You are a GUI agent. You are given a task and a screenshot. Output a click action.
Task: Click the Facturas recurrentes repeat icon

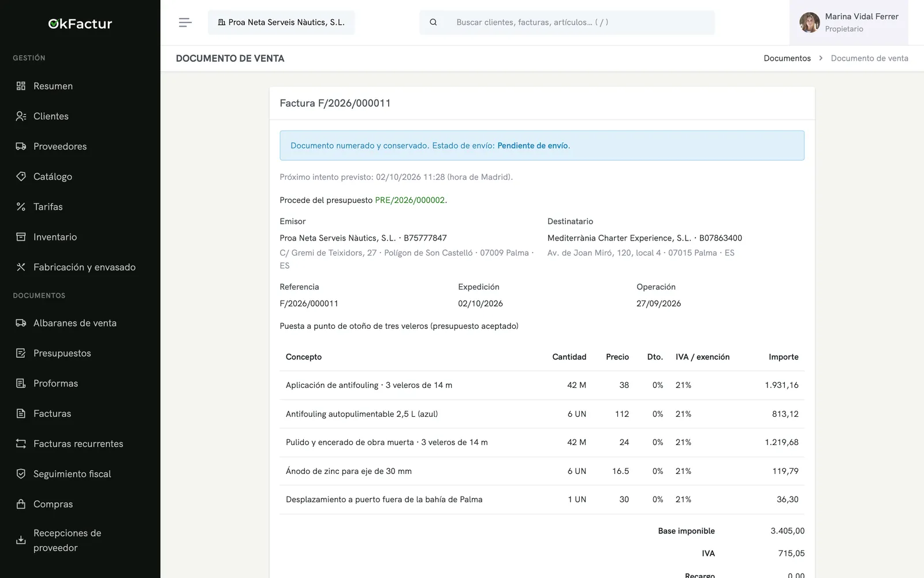coord(21,444)
